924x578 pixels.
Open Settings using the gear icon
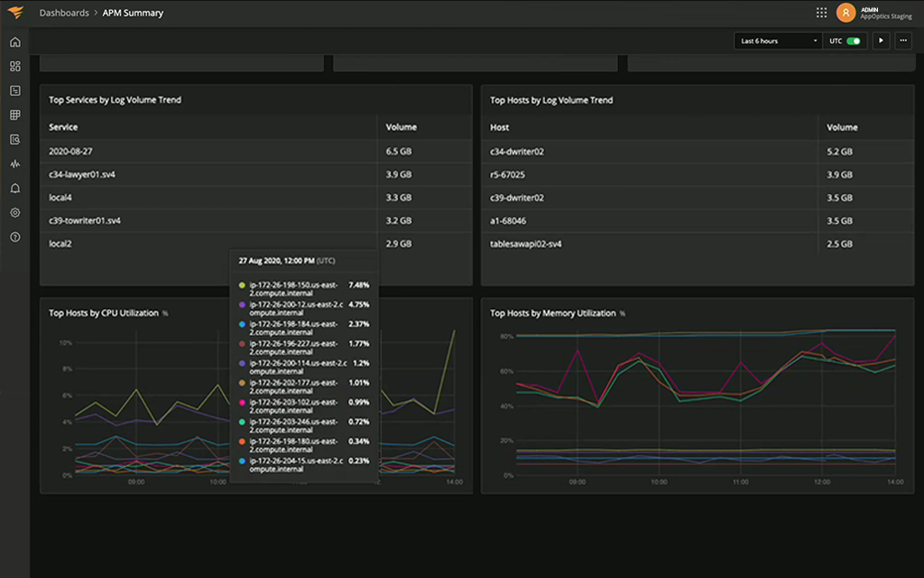click(x=14, y=212)
